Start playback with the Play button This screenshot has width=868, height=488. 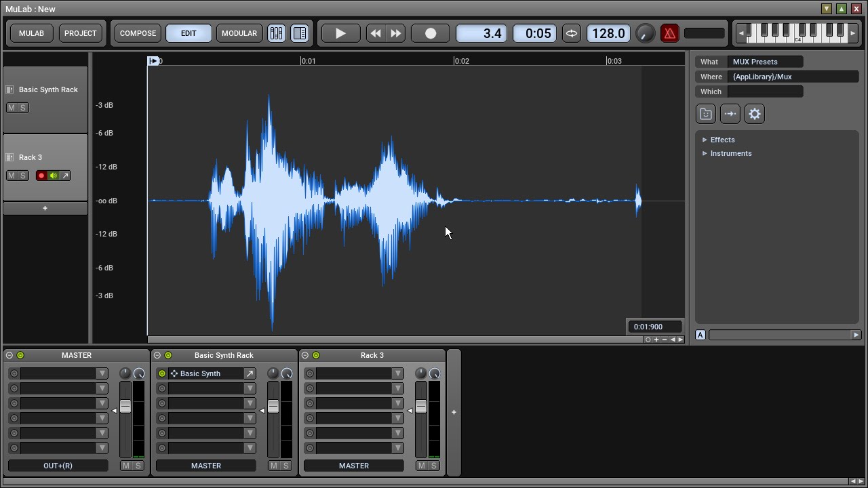click(x=340, y=33)
